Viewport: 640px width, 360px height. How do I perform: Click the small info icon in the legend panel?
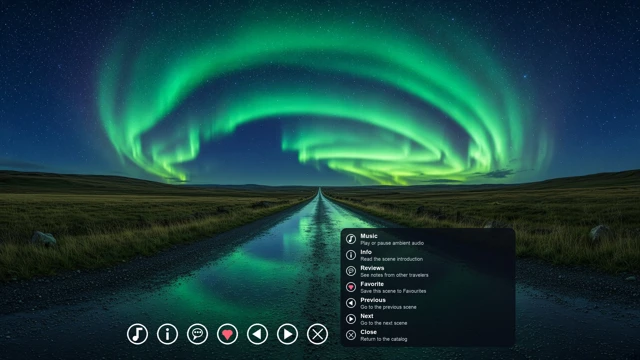click(x=351, y=255)
